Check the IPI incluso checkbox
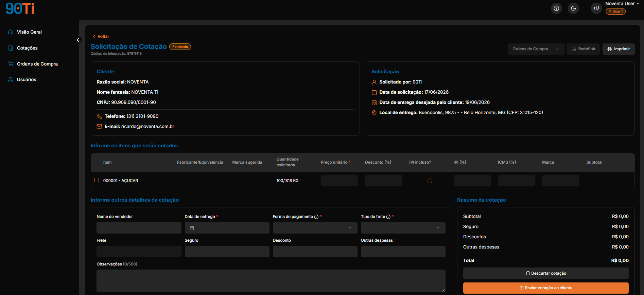The width and height of the screenshot is (644, 295). (x=430, y=181)
